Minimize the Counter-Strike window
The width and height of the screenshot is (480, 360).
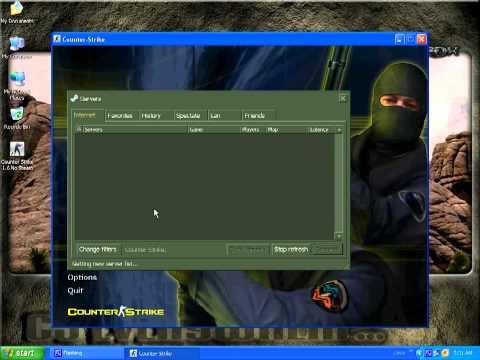(x=399, y=39)
